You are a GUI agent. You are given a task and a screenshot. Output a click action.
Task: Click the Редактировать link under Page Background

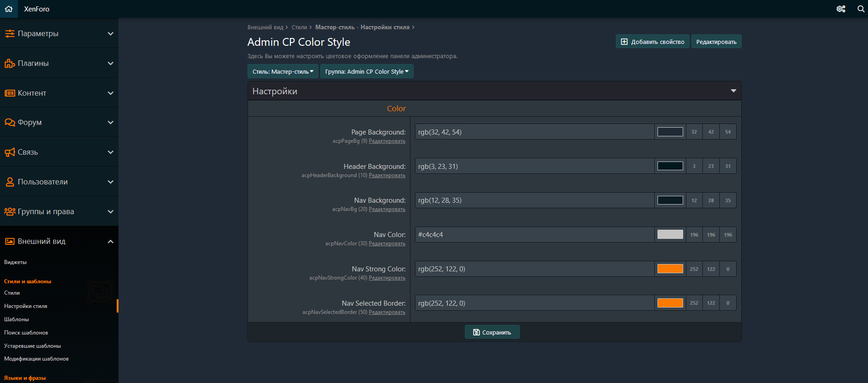[x=387, y=141]
